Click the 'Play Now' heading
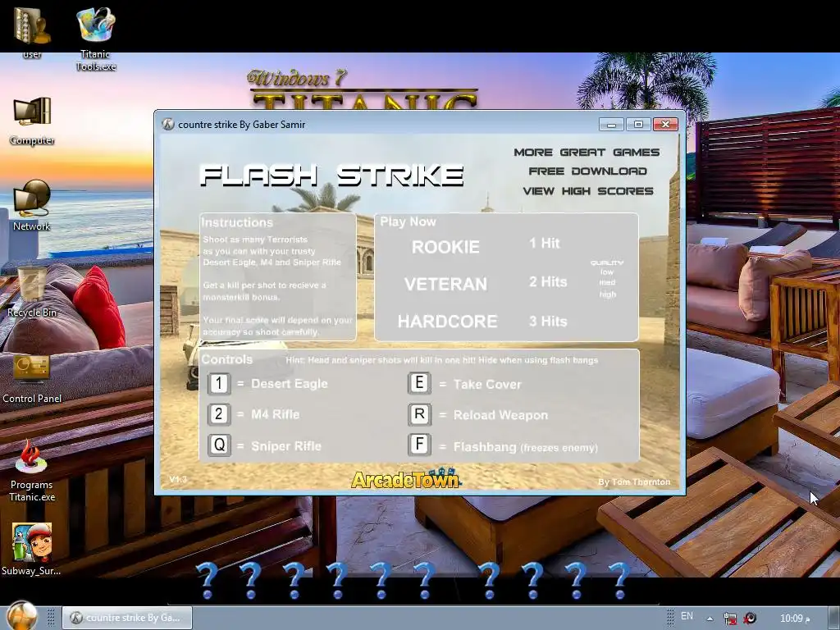The width and height of the screenshot is (840, 630). tap(409, 221)
